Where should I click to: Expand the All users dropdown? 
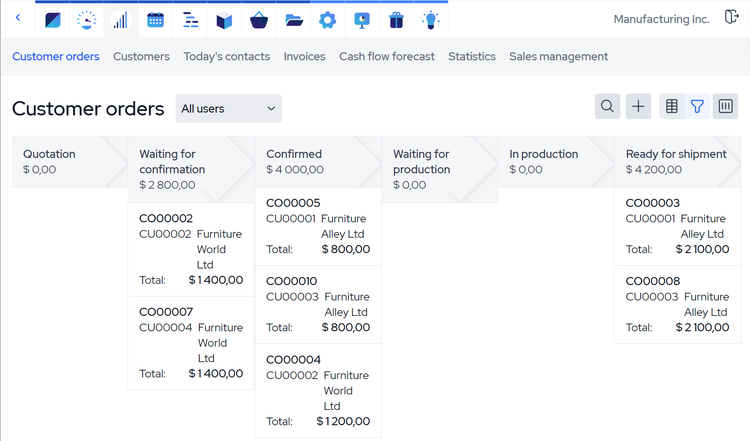[x=228, y=108]
